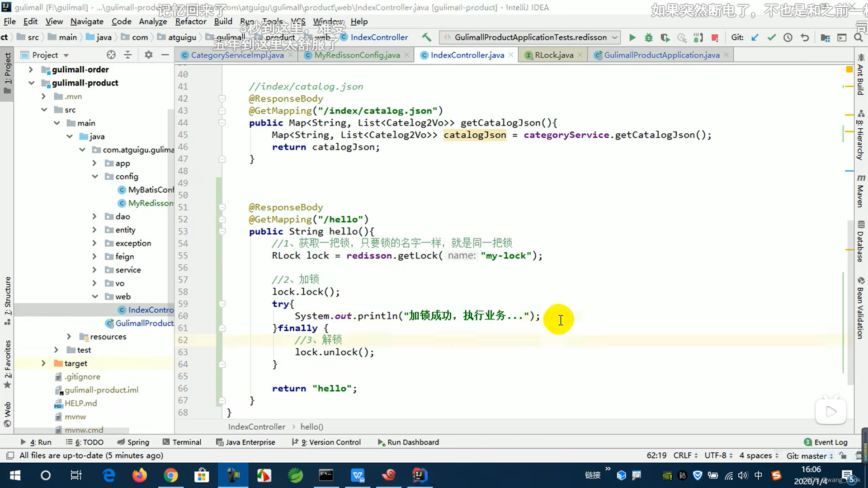Build project with hammer icon
The height and width of the screenshot is (488, 868).
pos(426,38)
